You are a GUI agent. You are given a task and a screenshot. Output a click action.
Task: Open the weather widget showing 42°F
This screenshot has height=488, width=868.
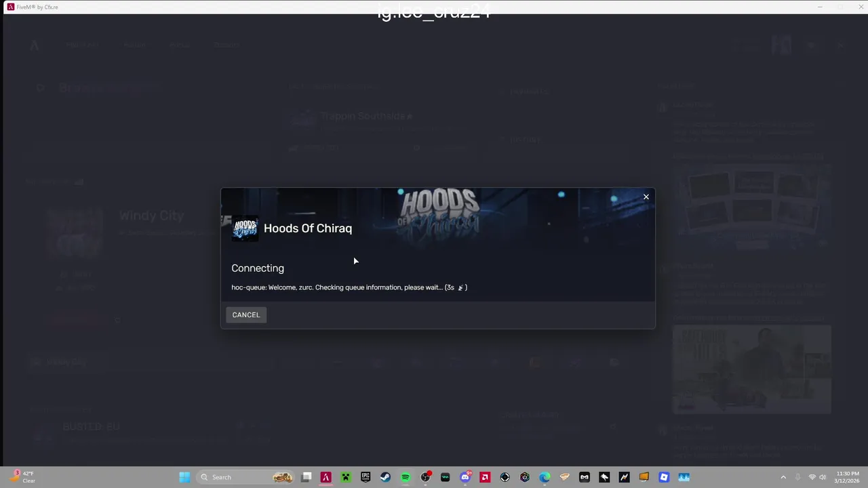pyautogui.click(x=22, y=477)
